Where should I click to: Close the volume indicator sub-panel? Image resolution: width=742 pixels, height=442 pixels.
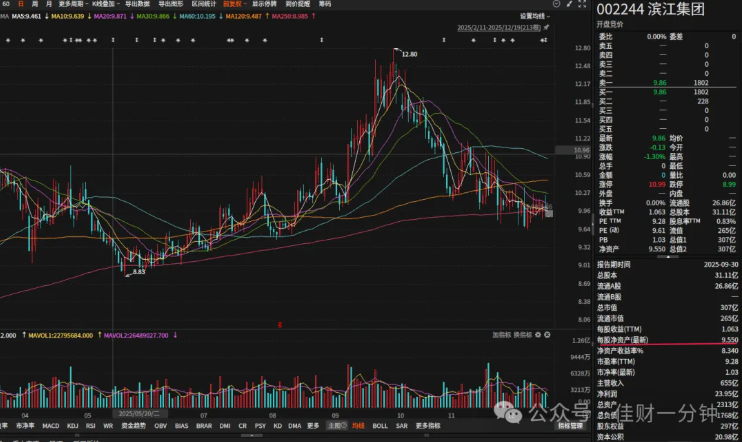(547, 335)
